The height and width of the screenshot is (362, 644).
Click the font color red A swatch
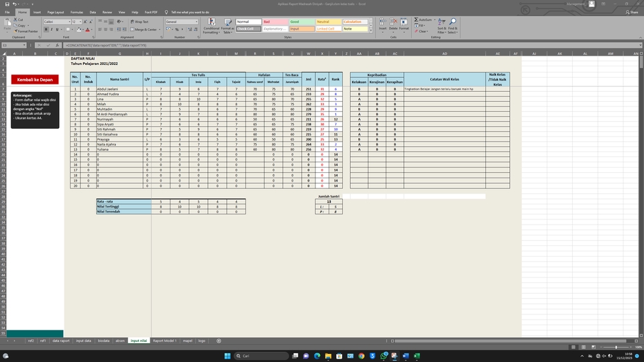pos(87,29)
